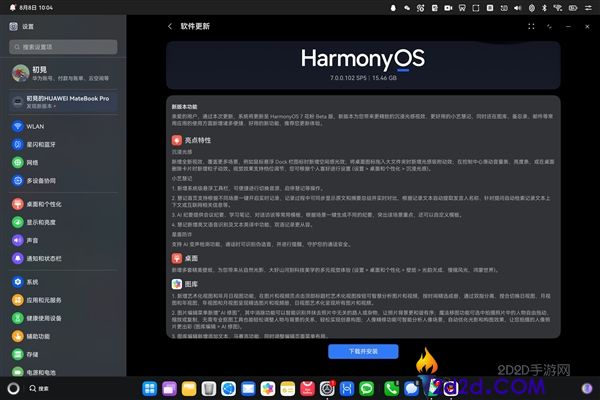Viewport: 600px width, 400px height.
Task: Open the green Phone dock icon
Action: click(x=391, y=389)
